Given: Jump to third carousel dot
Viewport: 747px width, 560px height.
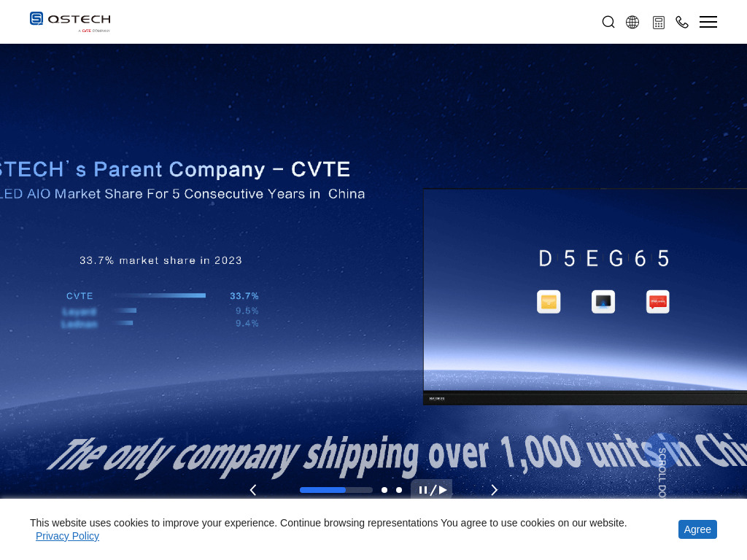Looking at the screenshot, I should [x=399, y=490].
